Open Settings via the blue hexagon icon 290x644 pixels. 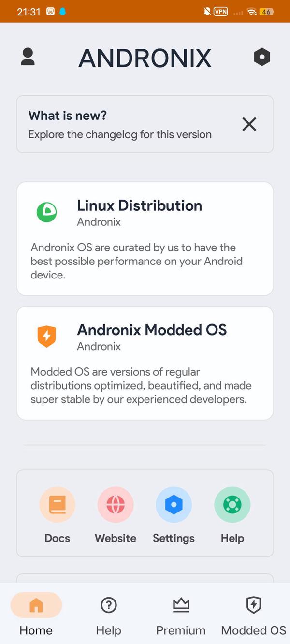(x=174, y=504)
